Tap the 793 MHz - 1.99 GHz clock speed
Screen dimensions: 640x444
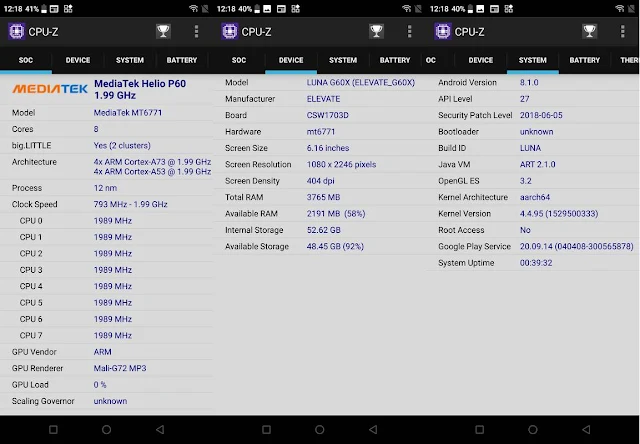coord(131,204)
